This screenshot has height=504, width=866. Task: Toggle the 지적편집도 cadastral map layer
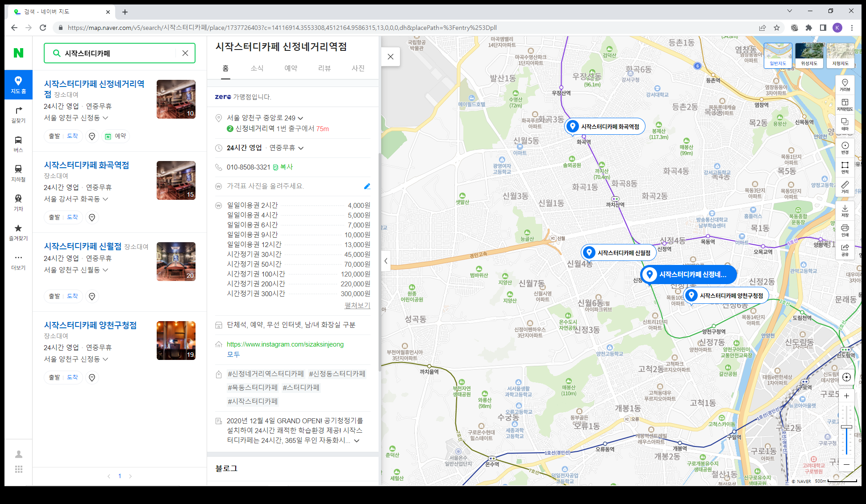pyautogui.click(x=845, y=104)
